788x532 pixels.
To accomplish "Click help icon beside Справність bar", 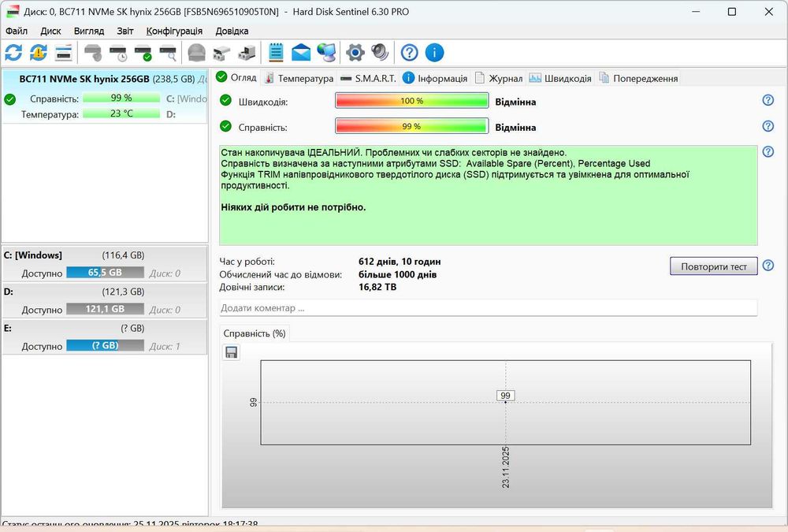I will point(768,125).
